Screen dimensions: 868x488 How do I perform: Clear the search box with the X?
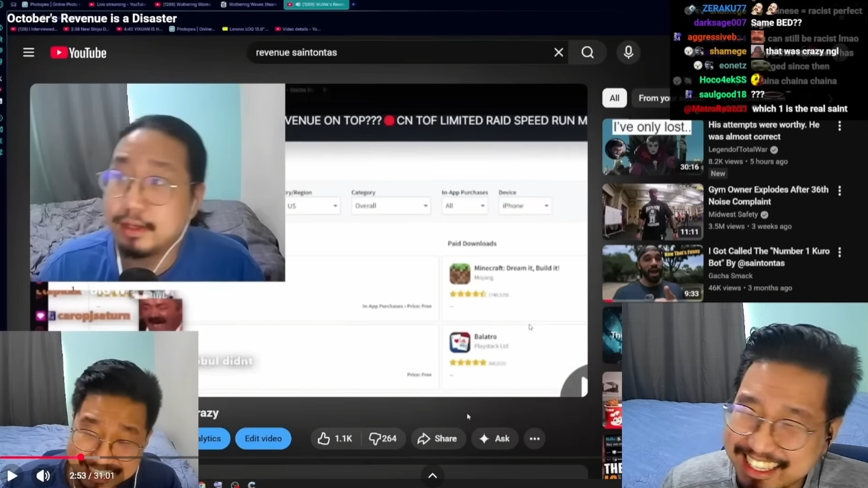click(558, 52)
